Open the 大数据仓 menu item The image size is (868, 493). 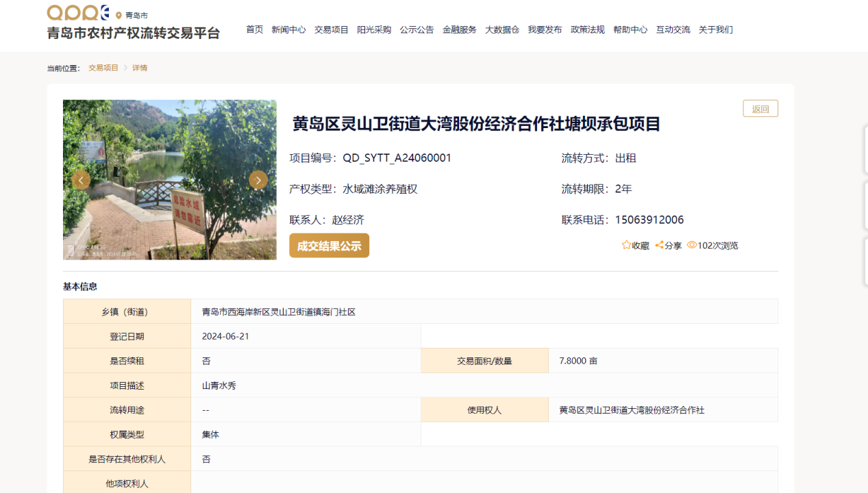502,29
